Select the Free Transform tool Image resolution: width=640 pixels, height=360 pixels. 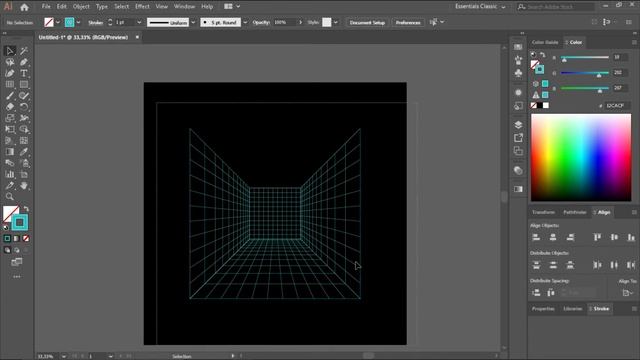[x=10, y=129]
